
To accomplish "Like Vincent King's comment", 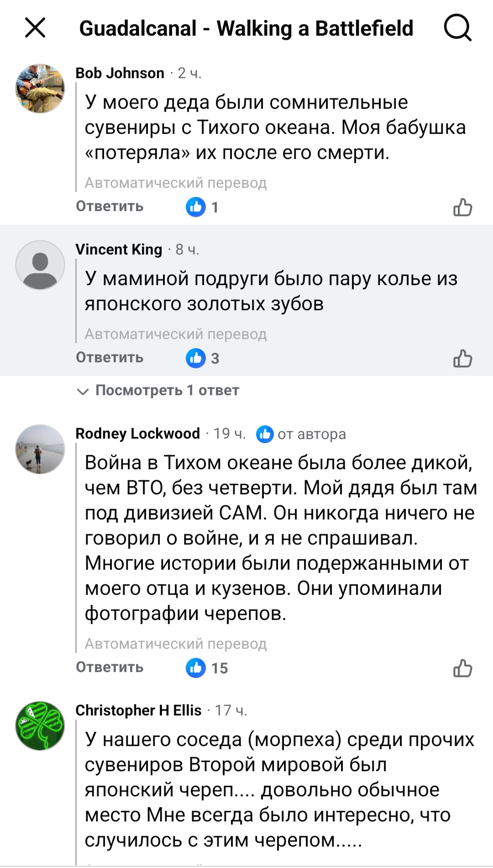I will (x=462, y=359).
